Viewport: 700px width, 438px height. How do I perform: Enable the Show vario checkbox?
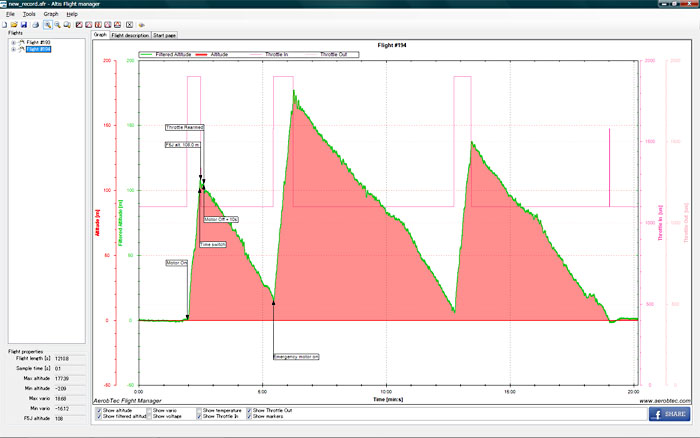pos(149,410)
